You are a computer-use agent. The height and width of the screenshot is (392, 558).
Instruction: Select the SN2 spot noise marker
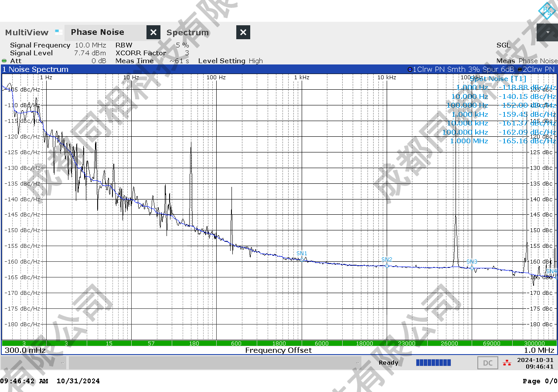[387, 266]
